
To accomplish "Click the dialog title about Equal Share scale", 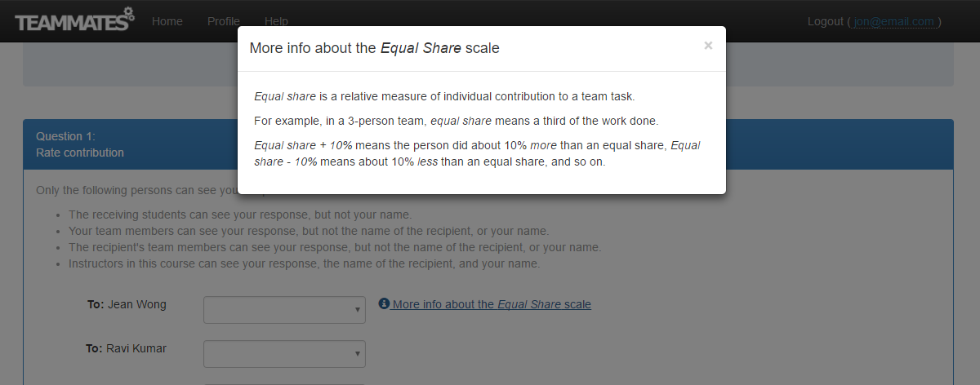I will (374, 48).
